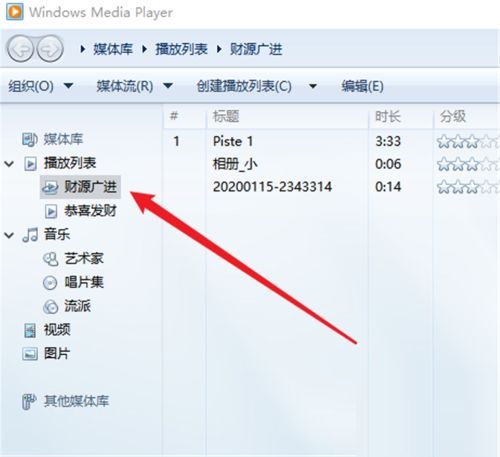Image resolution: width=500 pixels, height=457 pixels.
Task: Select the Piste 1 track title
Action: tap(233, 142)
